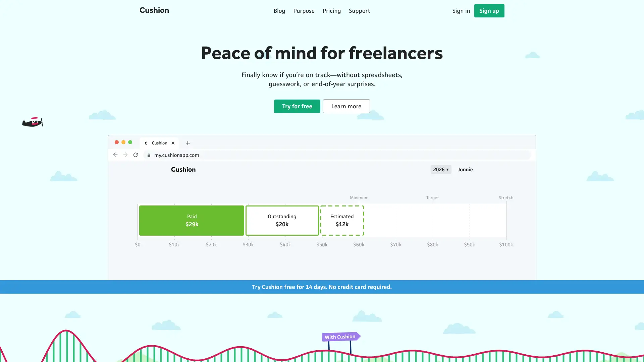
Task: Click the Jonnie user name
Action: (465, 170)
